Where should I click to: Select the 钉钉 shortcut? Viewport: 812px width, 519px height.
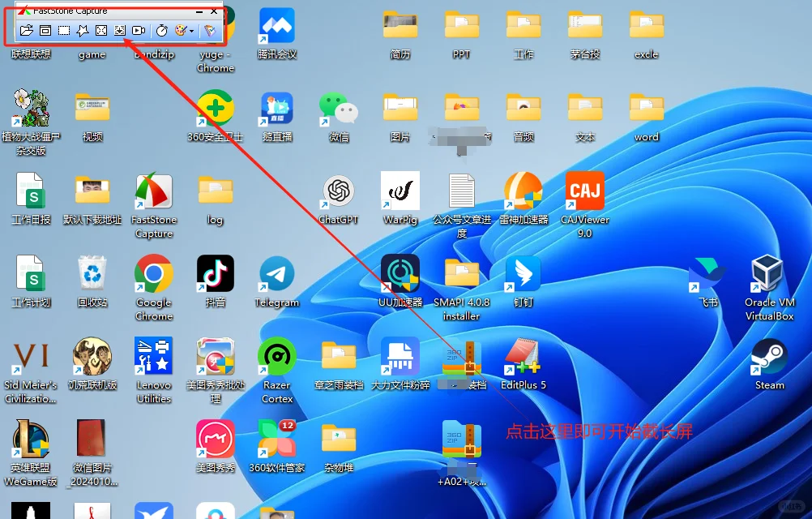tap(524, 282)
